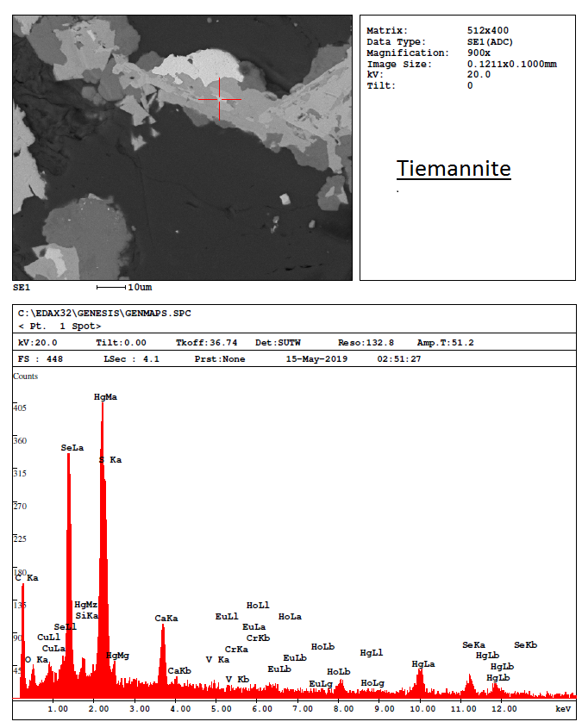Click the CrKb peak label

259,638
